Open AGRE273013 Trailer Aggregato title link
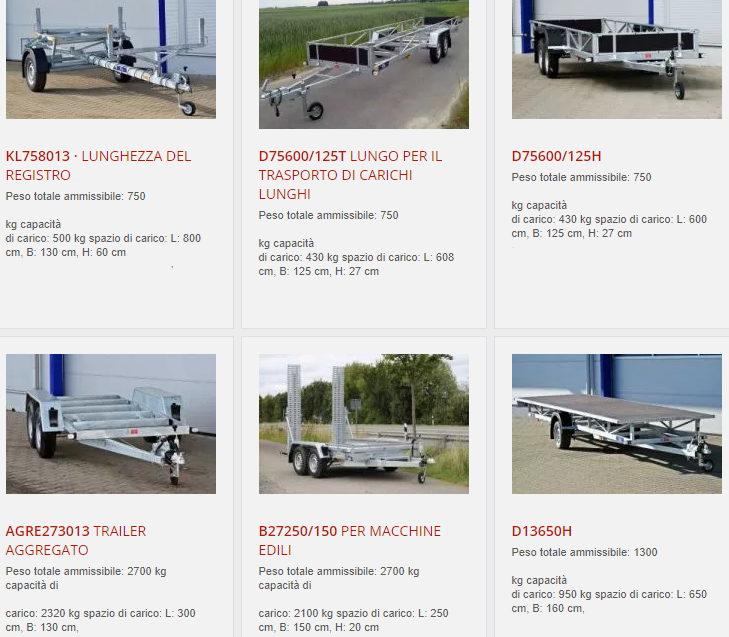This screenshot has width=729, height=637. [76, 540]
